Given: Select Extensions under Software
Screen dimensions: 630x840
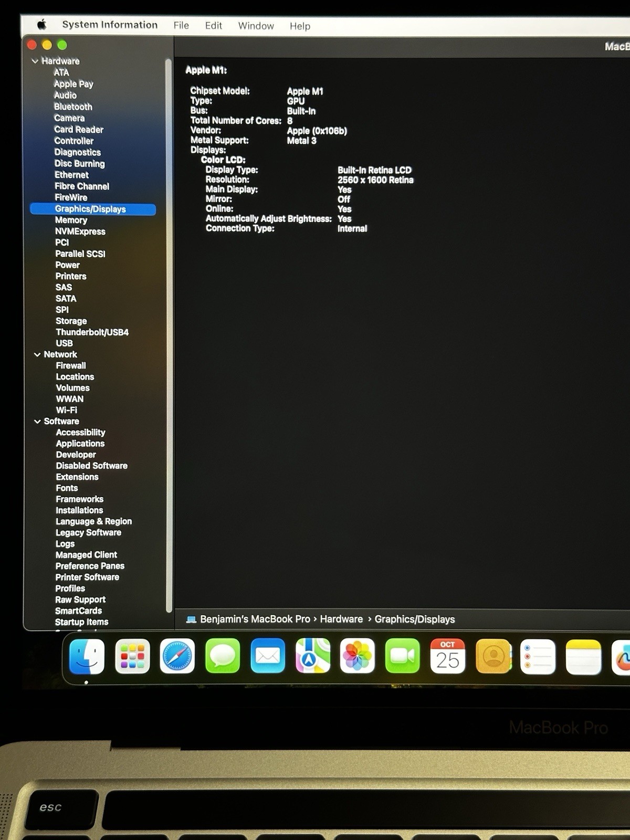Looking at the screenshot, I should [77, 477].
